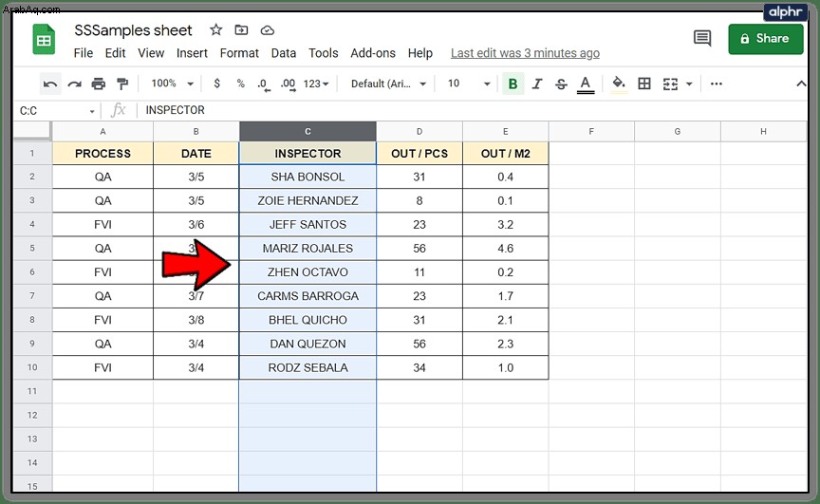Click the Borders grid icon

[x=644, y=84]
